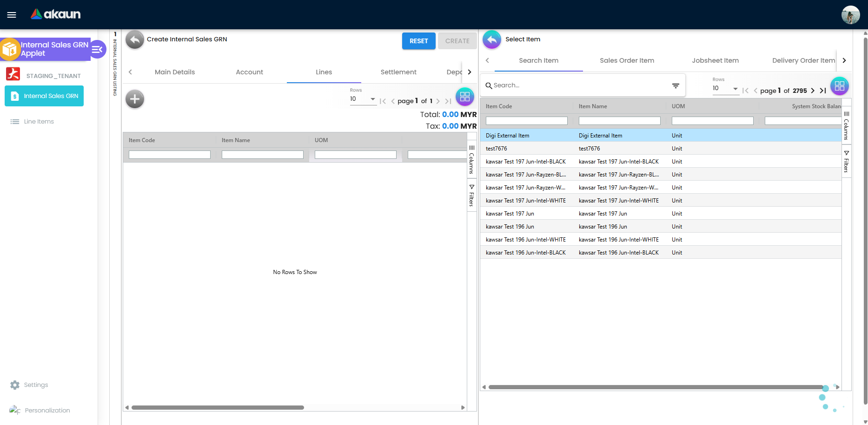Open the hamburger main menu

coord(12,15)
